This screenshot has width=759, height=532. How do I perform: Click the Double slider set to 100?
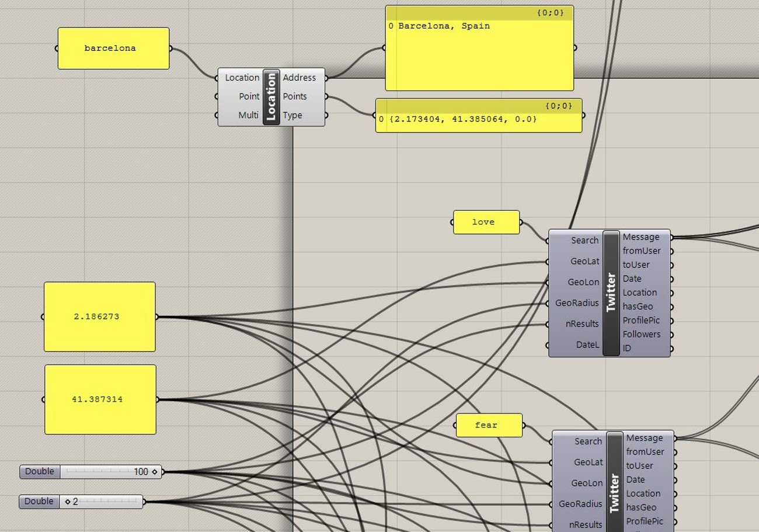91,472
